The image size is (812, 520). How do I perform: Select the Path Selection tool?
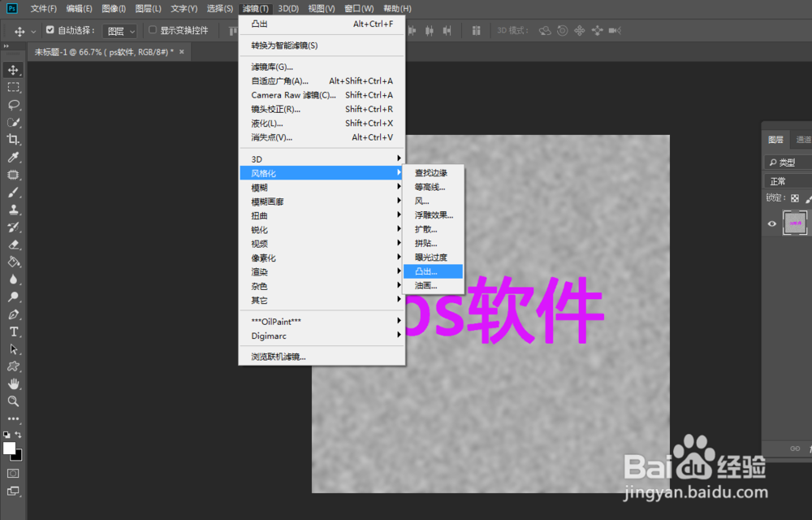coord(14,349)
